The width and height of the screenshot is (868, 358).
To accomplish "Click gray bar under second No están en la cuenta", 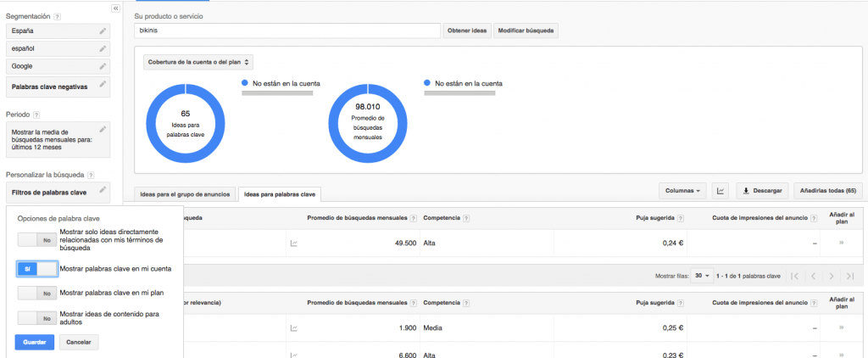I will point(459,93).
